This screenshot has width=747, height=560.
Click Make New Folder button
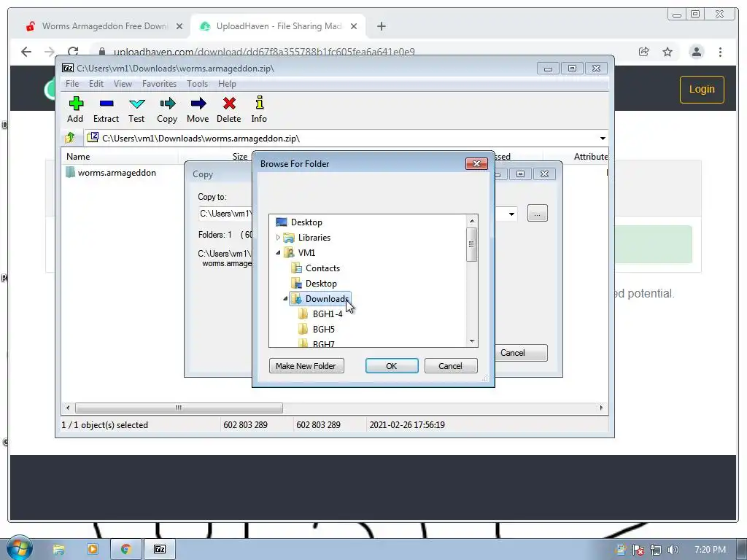306,366
